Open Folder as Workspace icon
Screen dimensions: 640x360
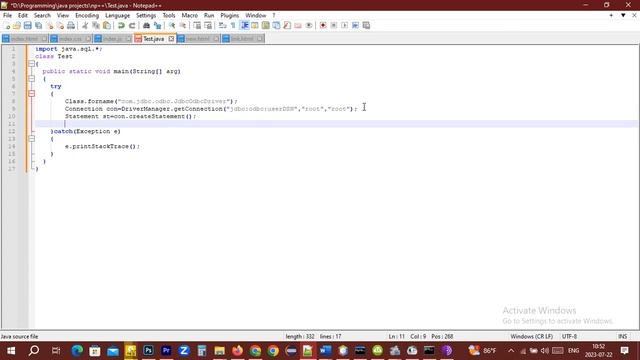click(298, 25)
